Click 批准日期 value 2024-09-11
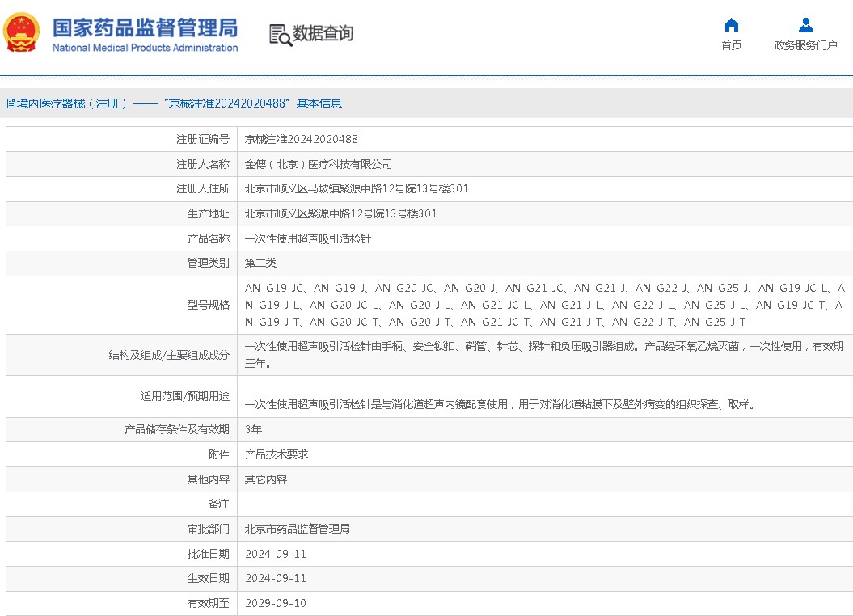The height and width of the screenshot is (616, 853). 276,554
